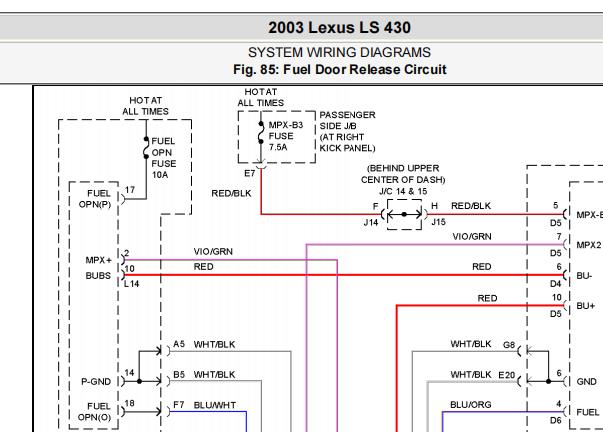The width and height of the screenshot is (603, 432).
Task: Click the "FUEL OPN(O)" terminal label
Action: pos(94,412)
